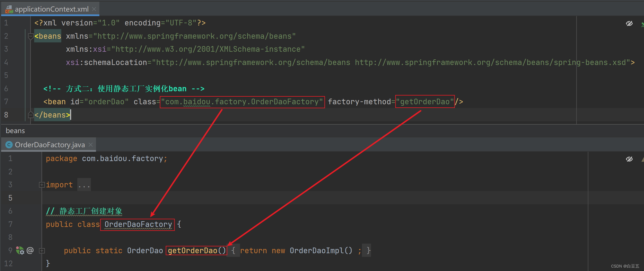Click the 'OrderDao' return type before getOrderDao()

[x=145, y=251]
